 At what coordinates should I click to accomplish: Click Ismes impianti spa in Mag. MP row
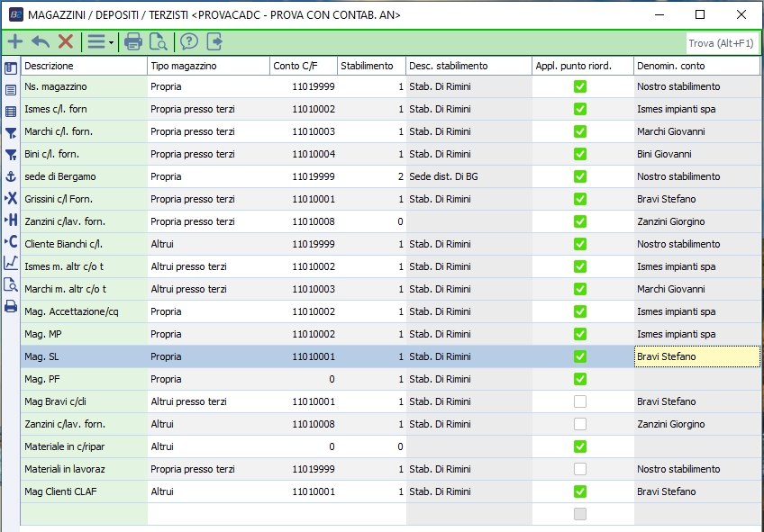[696, 334]
